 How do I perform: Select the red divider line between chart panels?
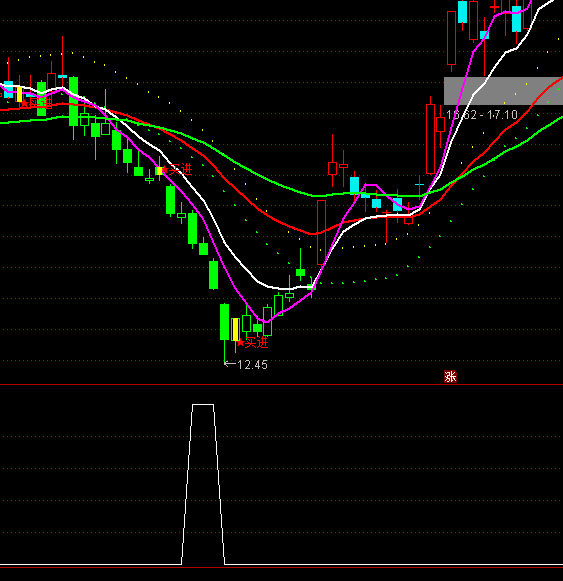[x=281, y=385]
